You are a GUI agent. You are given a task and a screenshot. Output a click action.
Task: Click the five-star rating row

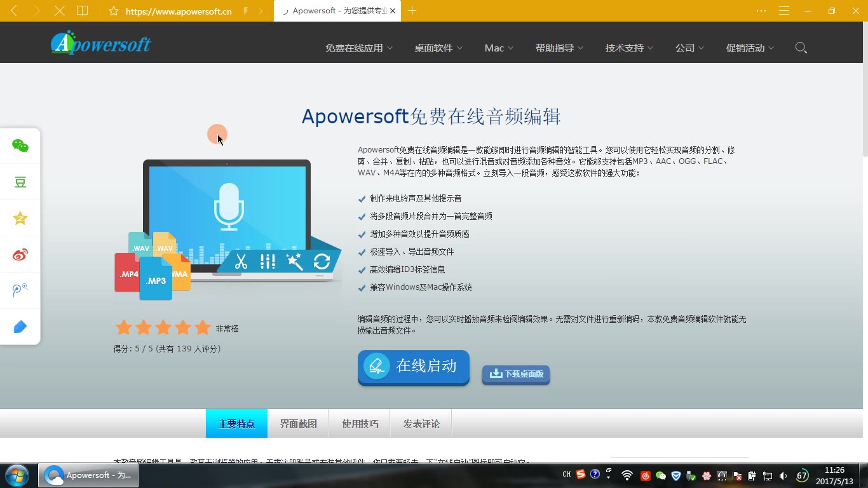[x=163, y=328]
